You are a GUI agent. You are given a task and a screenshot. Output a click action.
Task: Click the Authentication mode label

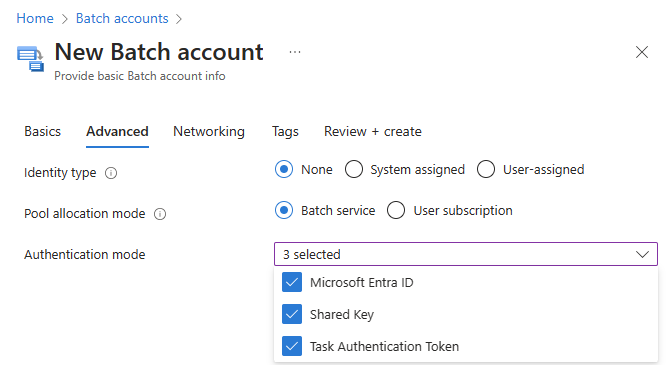tap(85, 255)
